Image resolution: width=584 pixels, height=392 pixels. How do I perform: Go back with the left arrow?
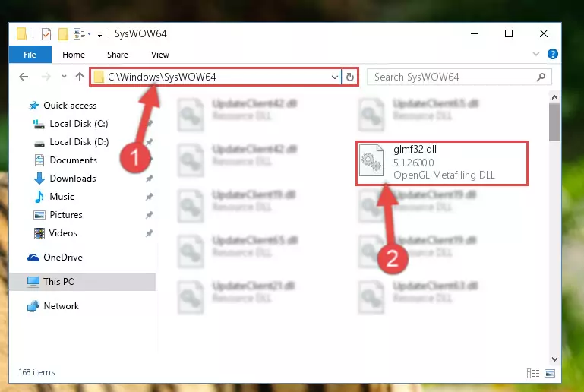(24, 77)
